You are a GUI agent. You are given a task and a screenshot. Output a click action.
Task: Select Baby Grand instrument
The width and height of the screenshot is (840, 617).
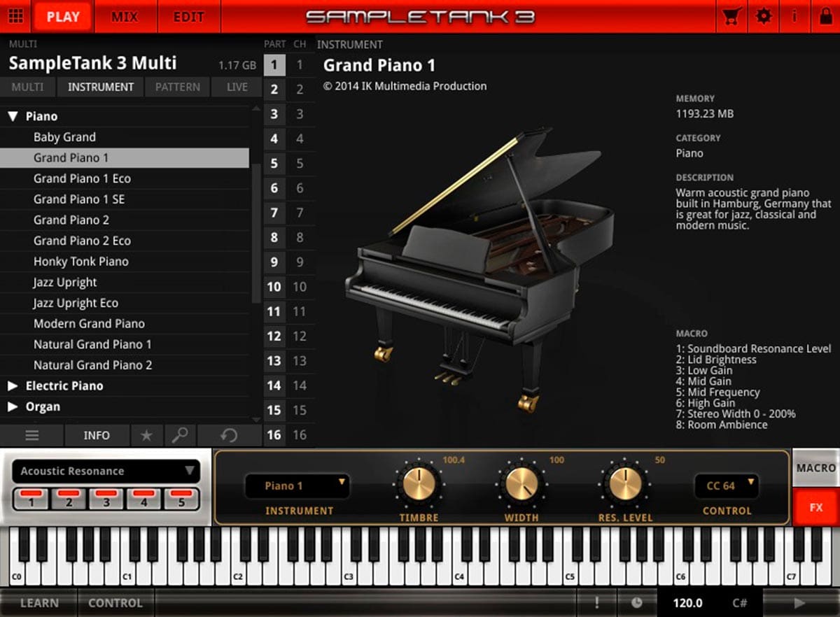125,137
